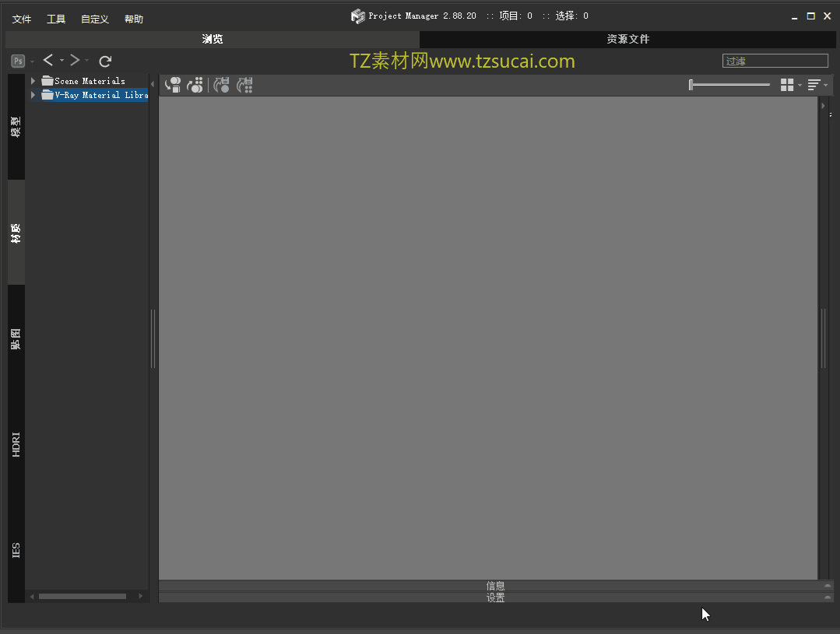Open the 工具 menu
Viewport: 840px width, 634px height.
tap(56, 19)
